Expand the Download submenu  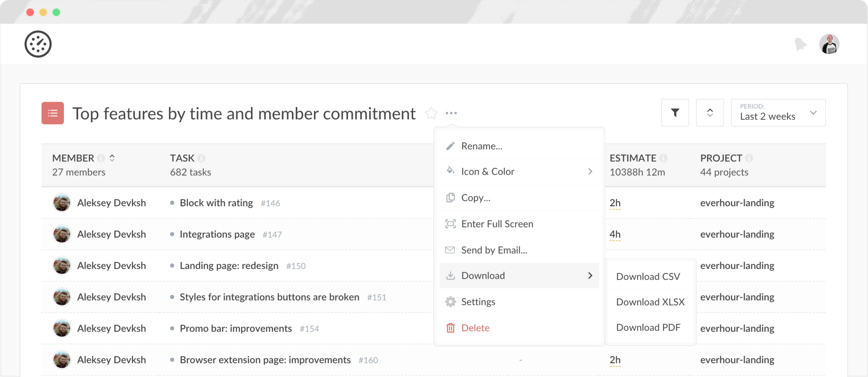coord(519,276)
